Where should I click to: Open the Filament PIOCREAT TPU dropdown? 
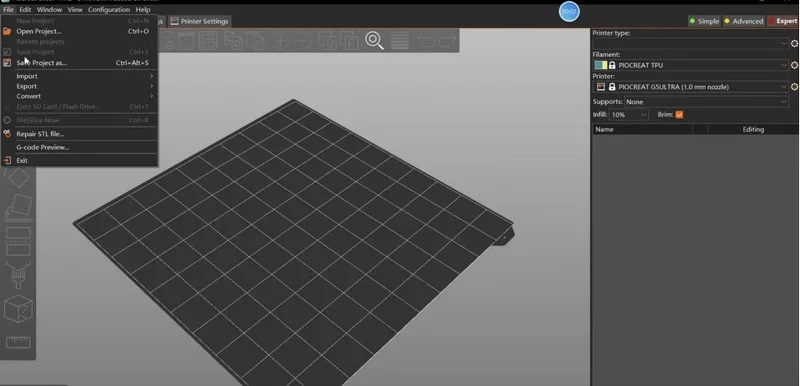click(x=690, y=65)
